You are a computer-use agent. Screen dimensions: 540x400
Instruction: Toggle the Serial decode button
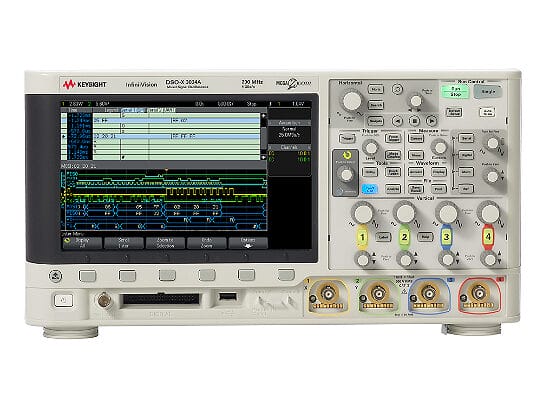(466, 138)
